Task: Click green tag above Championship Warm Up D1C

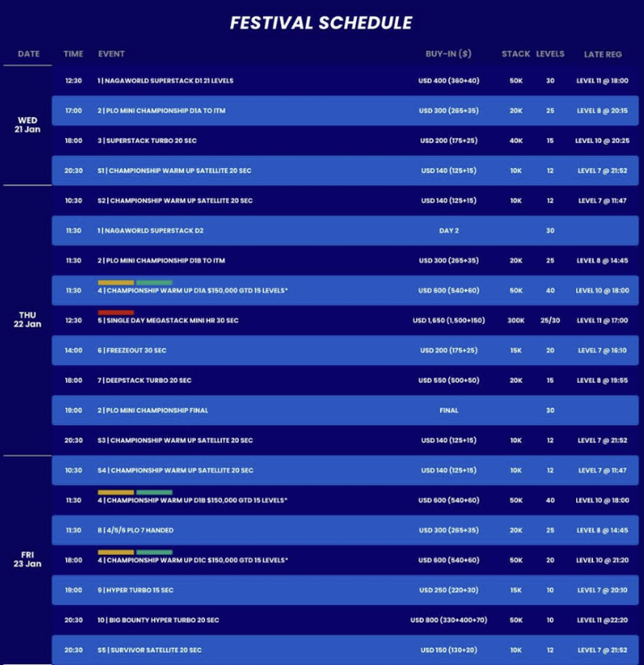Action: [x=155, y=552]
